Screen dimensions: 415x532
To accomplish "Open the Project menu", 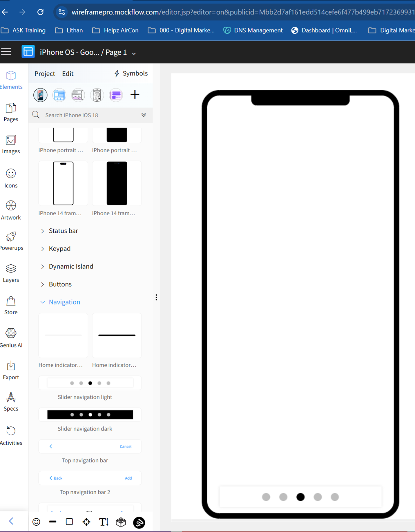I will pos(45,74).
